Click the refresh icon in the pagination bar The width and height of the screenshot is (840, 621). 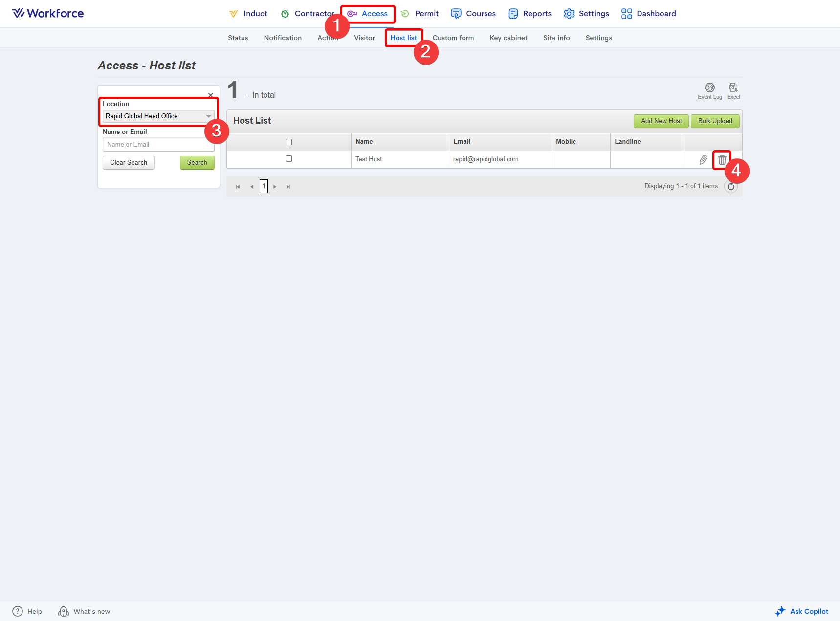(730, 186)
